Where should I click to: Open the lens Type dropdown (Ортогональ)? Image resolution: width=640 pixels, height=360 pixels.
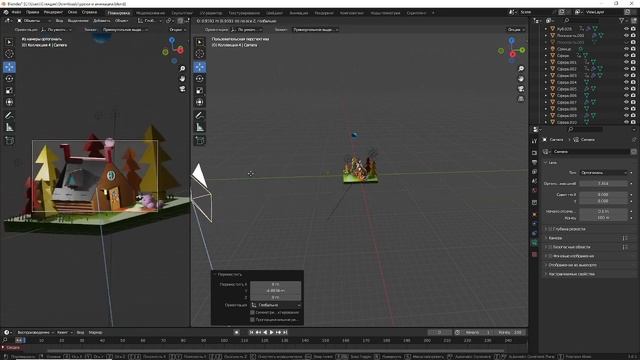tap(603, 173)
